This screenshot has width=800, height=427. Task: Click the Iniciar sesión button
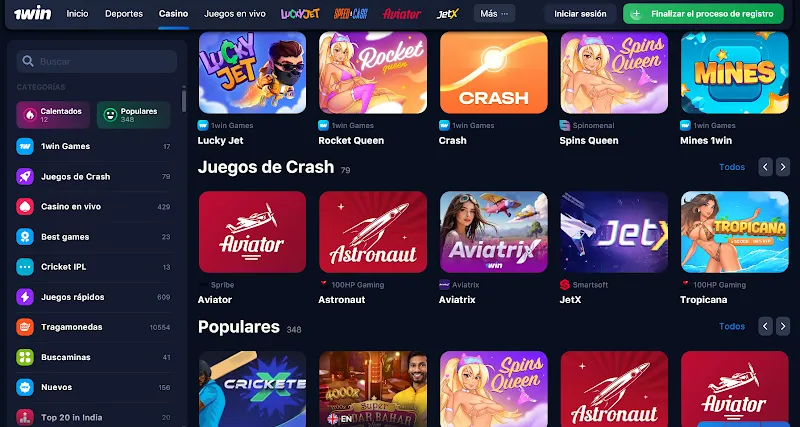[581, 14]
